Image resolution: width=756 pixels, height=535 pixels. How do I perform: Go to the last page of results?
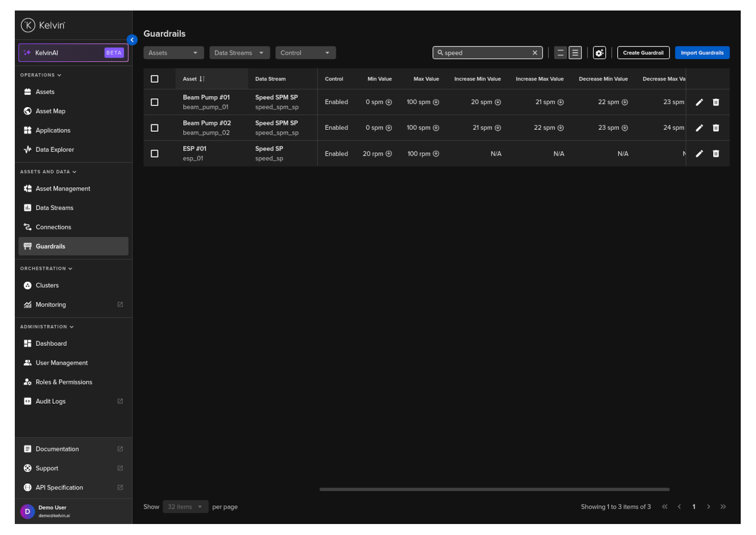coord(723,507)
